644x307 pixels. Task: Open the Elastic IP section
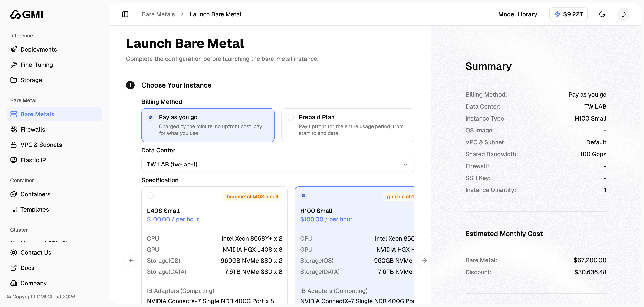pyautogui.click(x=33, y=160)
